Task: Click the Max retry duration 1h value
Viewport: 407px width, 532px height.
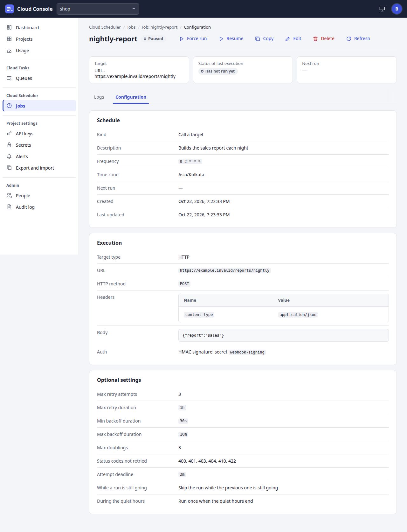Action: (182, 408)
